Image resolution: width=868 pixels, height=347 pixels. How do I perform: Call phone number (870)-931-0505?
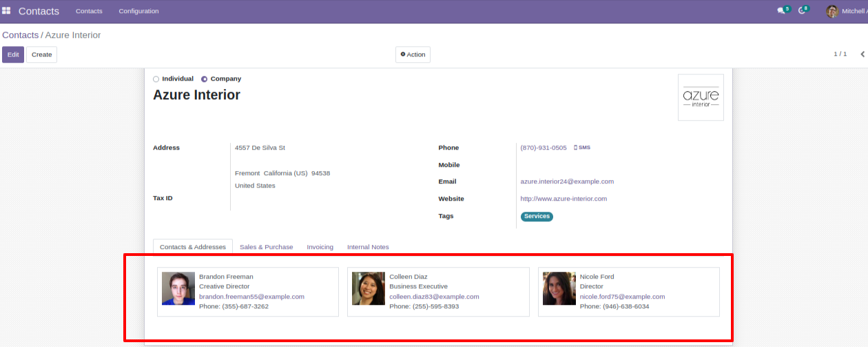544,148
